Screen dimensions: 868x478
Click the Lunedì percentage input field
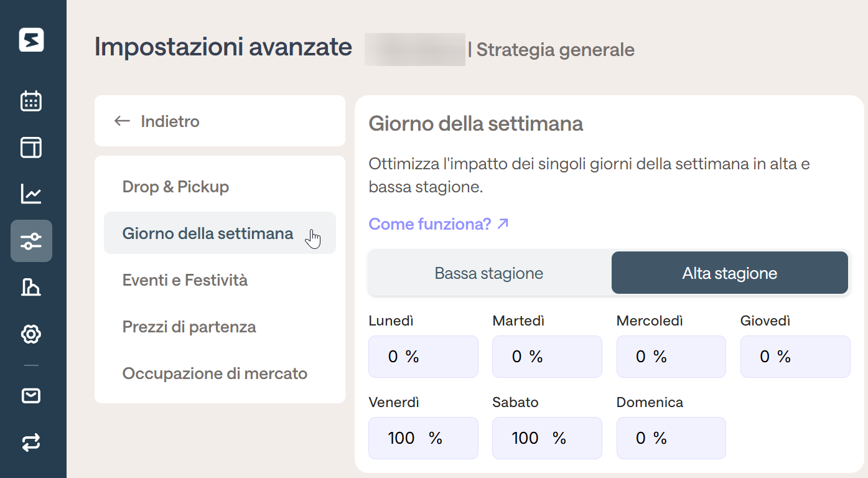tap(423, 357)
